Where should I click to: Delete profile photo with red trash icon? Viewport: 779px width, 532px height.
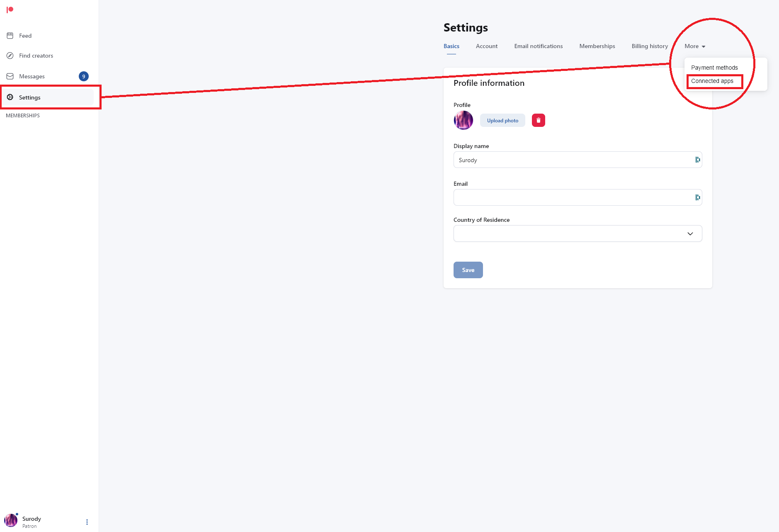pos(539,120)
